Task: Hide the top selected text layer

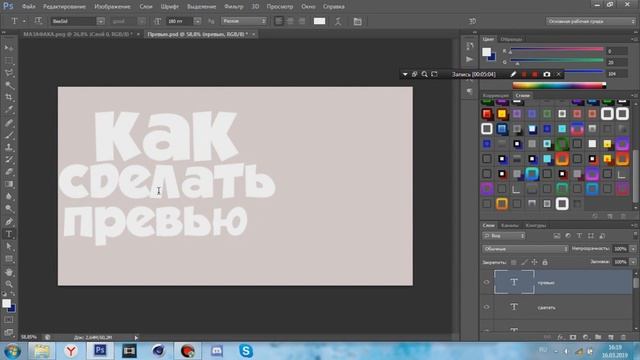Action: pos(486,282)
